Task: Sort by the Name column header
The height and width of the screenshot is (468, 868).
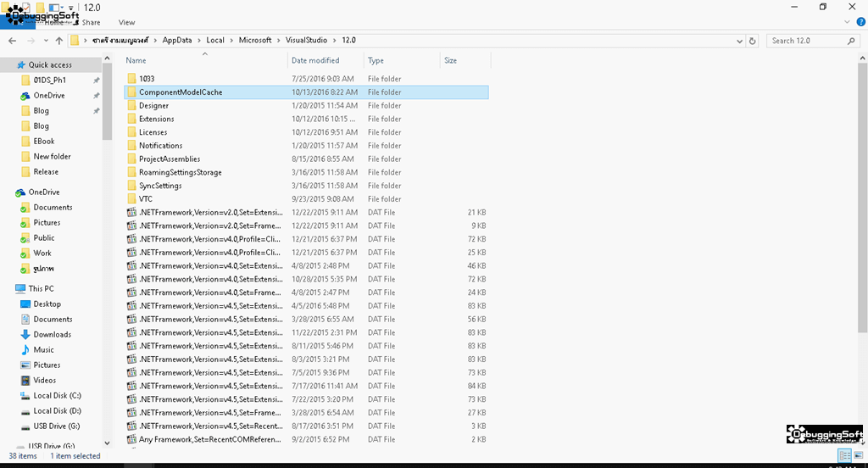Action: pyautogui.click(x=205, y=60)
